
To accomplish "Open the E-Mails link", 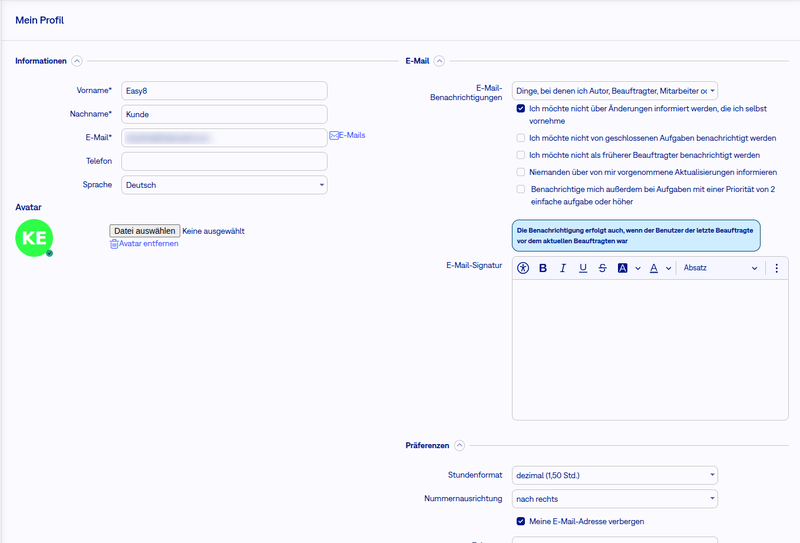I will tap(352, 135).
